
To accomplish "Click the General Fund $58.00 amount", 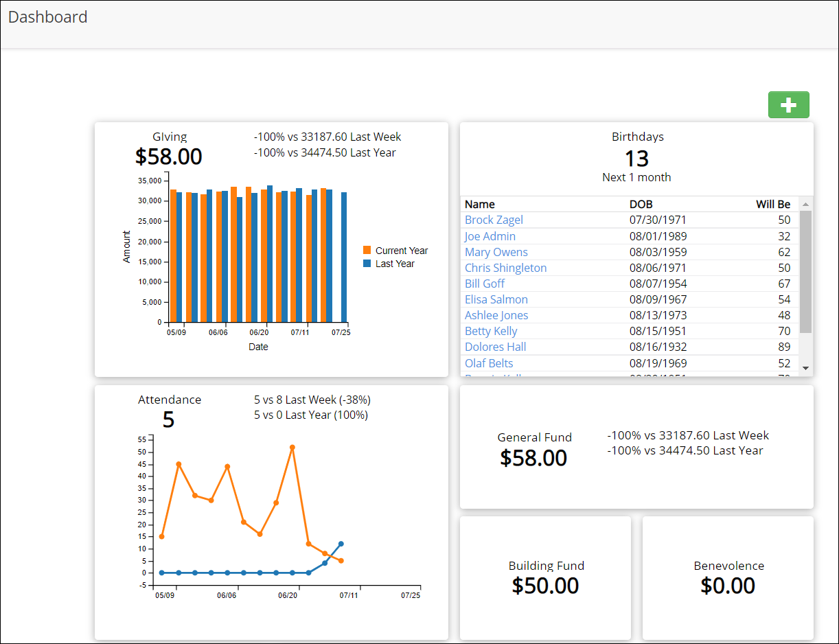I will click(533, 458).
